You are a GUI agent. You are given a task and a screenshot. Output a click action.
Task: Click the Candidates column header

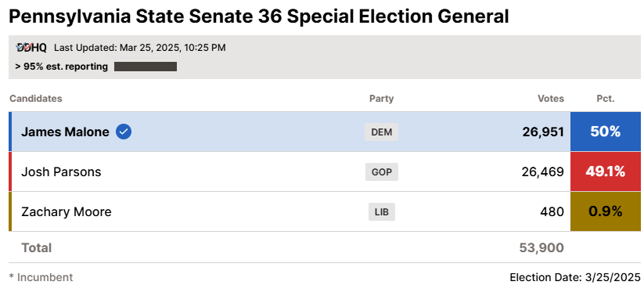36,99
